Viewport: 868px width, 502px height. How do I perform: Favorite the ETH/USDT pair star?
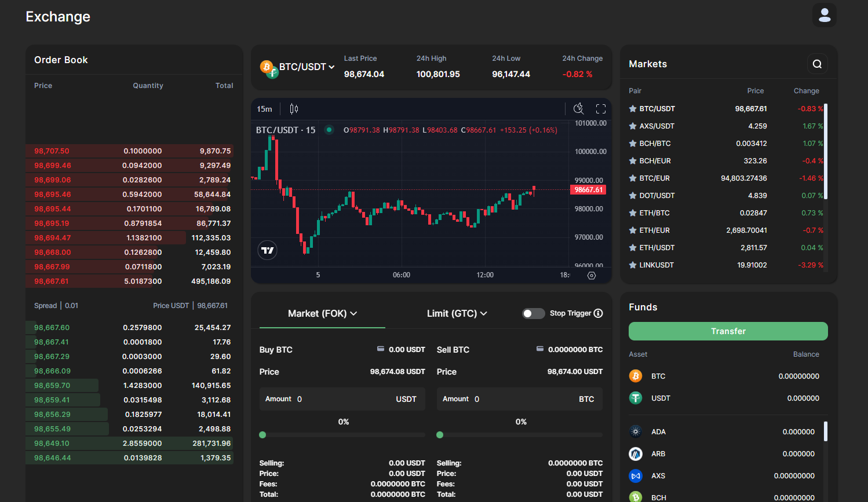point(633,247)
